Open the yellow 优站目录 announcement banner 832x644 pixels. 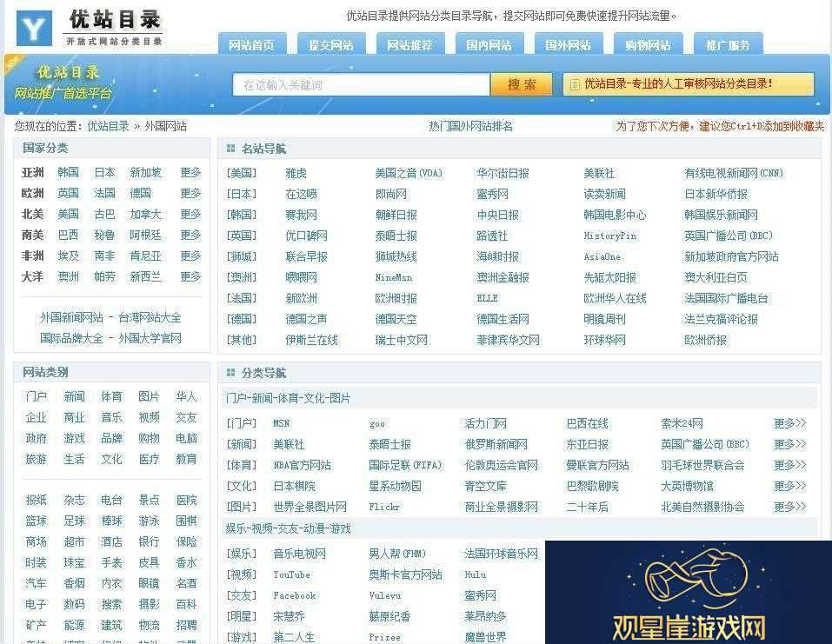[689, 83]
